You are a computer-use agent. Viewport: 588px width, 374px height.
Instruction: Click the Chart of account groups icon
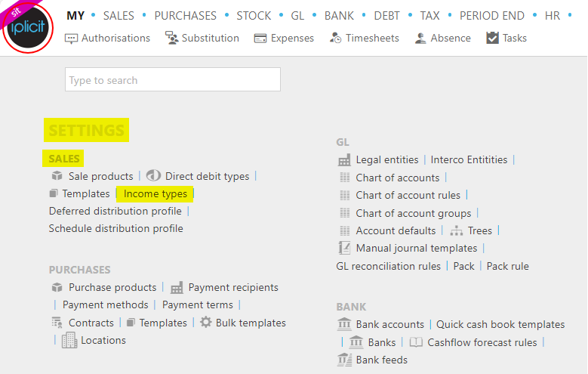coord(345,213)
